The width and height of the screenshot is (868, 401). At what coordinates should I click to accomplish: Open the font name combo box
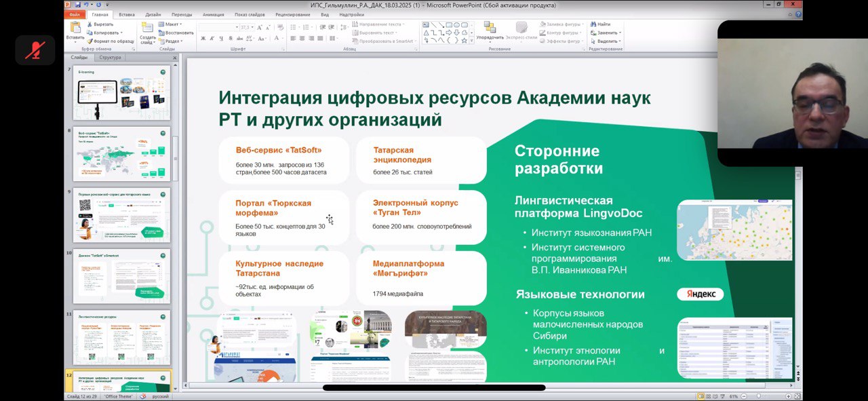tap(219, 27)
